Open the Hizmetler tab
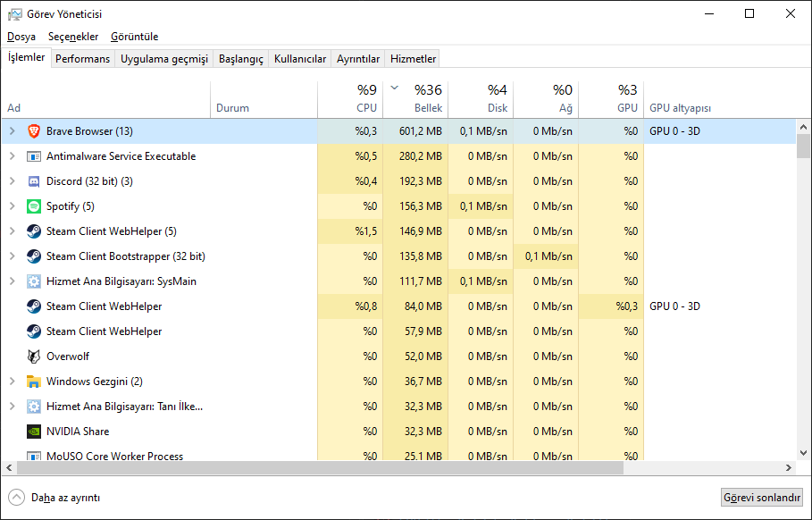This screenshot has width=812, height=520. pos(413,59)
